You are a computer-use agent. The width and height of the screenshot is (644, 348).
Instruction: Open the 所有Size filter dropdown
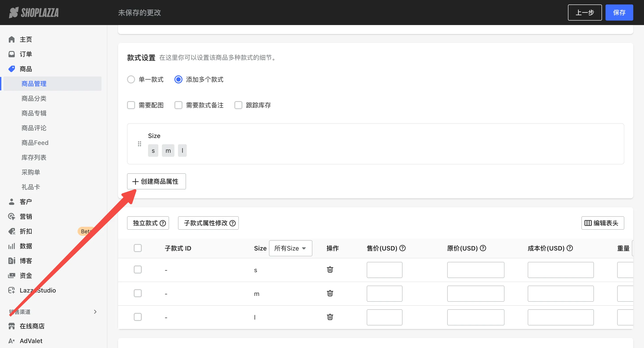point(290,248)
